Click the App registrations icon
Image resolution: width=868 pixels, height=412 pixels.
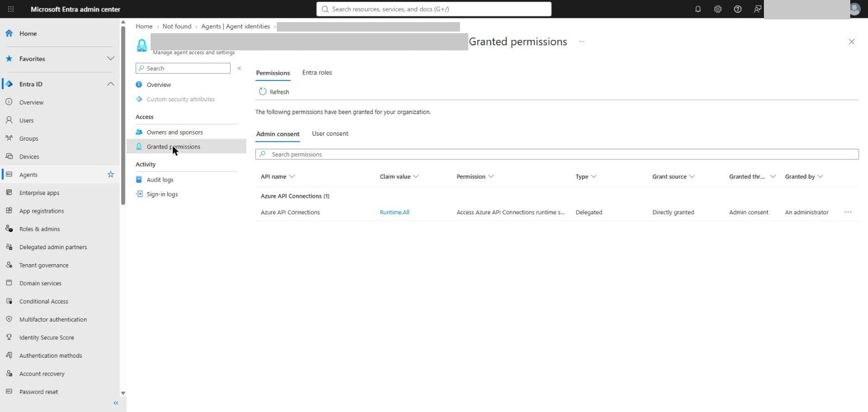[9, 211]
